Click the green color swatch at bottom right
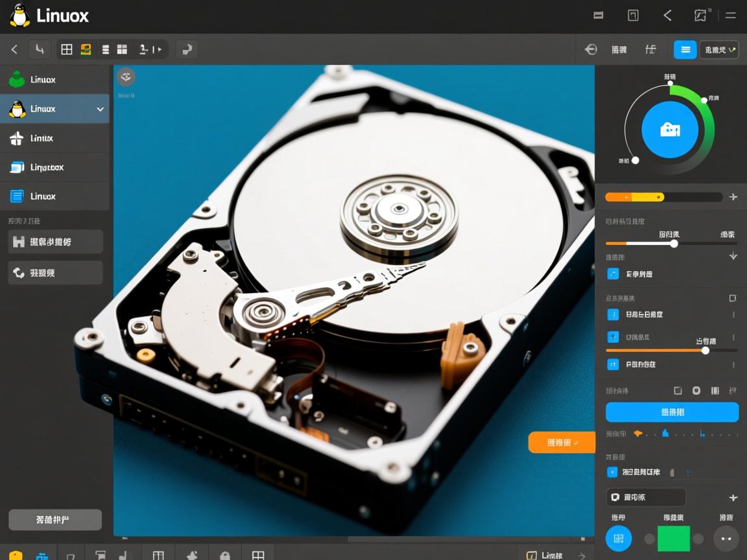 (672, 538)
